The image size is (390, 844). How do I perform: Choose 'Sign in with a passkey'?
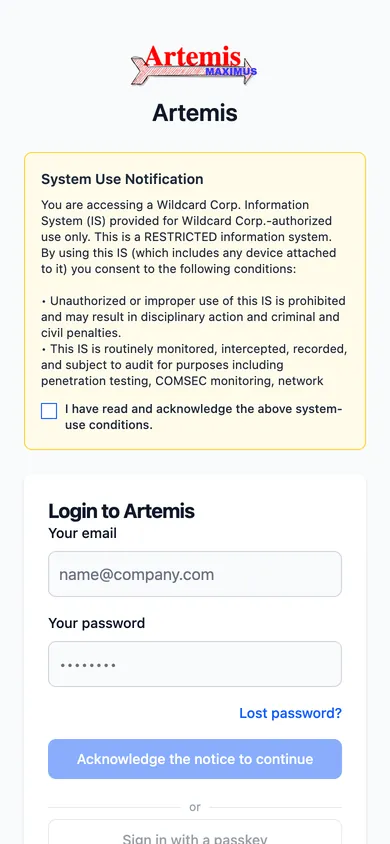point(195,832)
